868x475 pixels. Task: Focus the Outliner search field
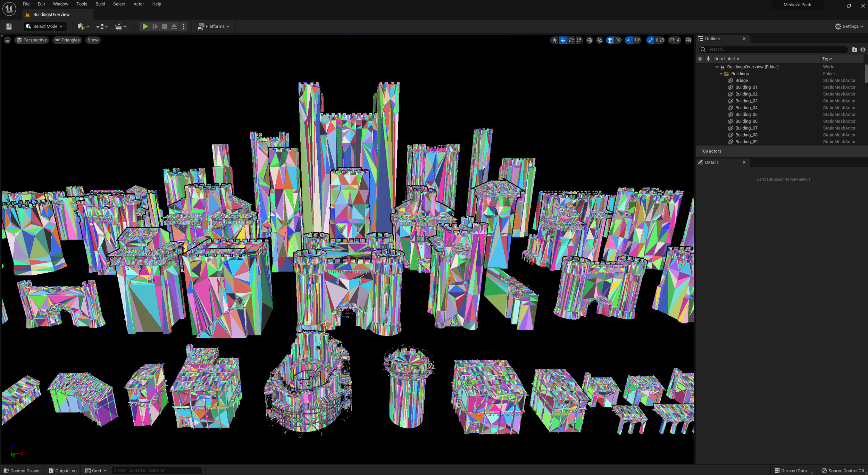(774, 49)
